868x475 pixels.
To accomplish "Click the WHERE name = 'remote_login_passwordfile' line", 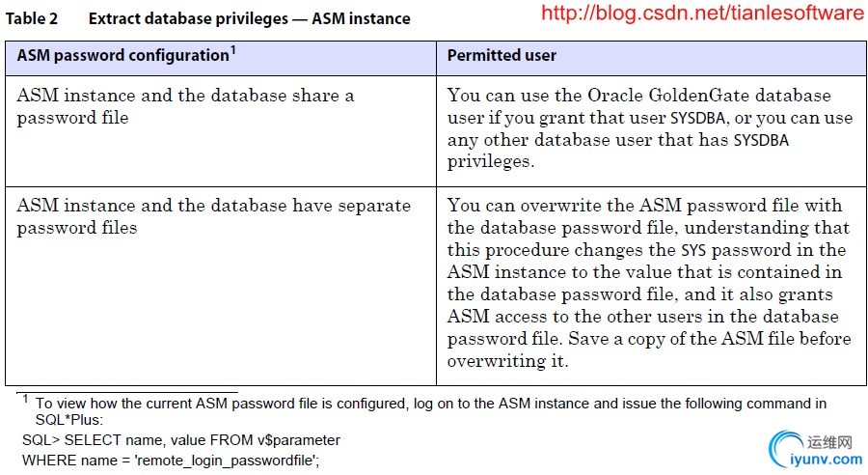I will point(171,461).
